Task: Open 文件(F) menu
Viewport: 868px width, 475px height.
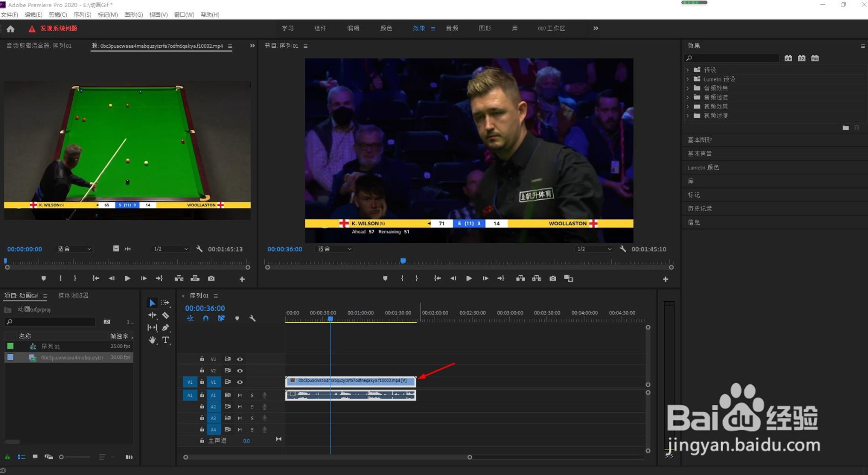Action: click(9, 15)
